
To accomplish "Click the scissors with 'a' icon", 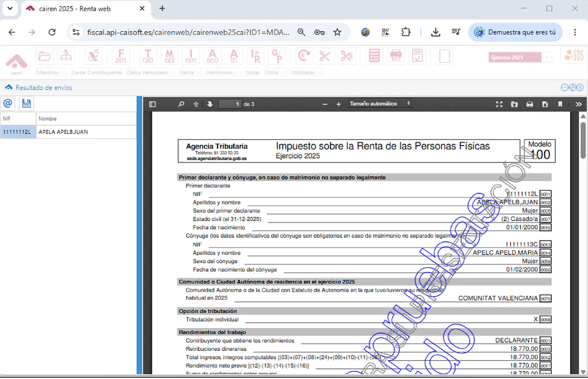I will [x=347, y=56].
